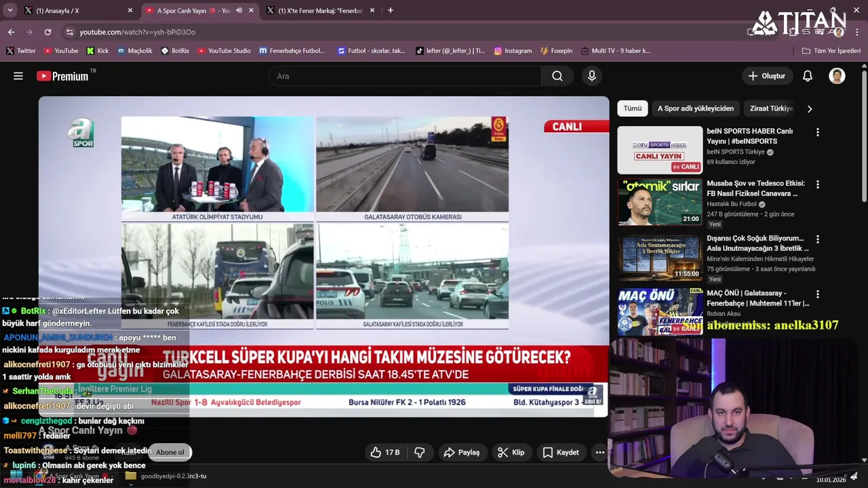This screenshot has height=488, width=868.
Task: Open the Instagram bookmark
Action: click(513, 51)
